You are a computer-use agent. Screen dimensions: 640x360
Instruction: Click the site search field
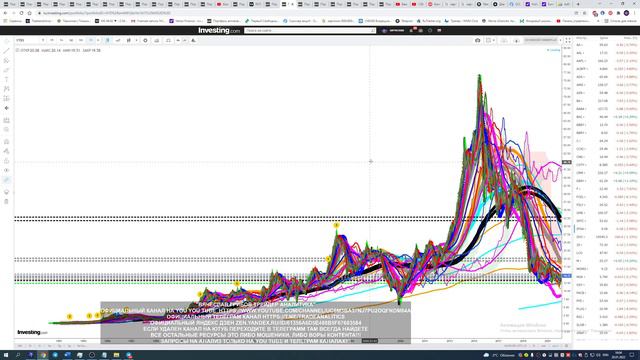tap(310, 30)
